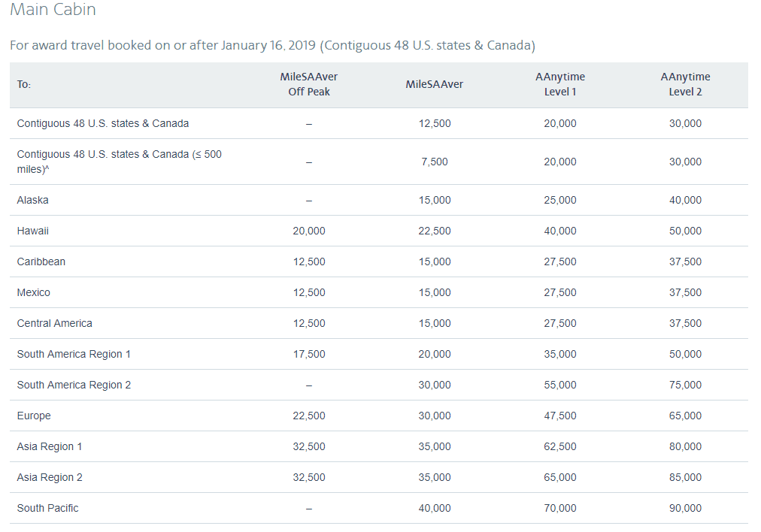The width and height of the screenshot is (761, 532).
Task: Open the Caribbean award row link
Action: 41,261
